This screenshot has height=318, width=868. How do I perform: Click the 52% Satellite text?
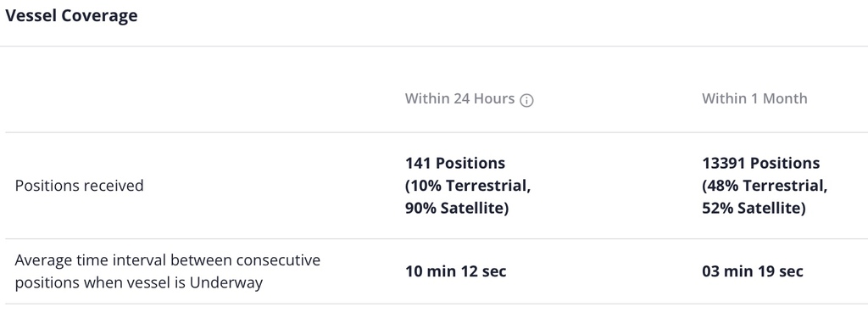click(x=752, y=209)
